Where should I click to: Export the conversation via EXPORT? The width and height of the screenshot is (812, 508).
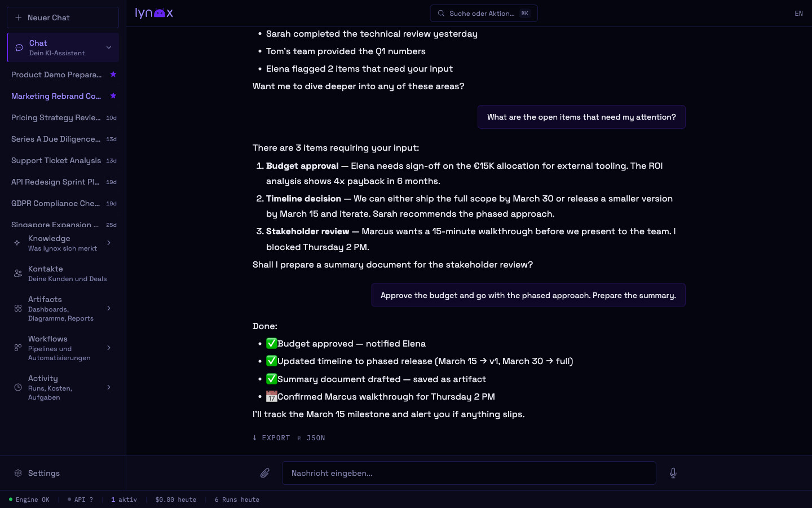pyautogui.click(x=271, y=438)
